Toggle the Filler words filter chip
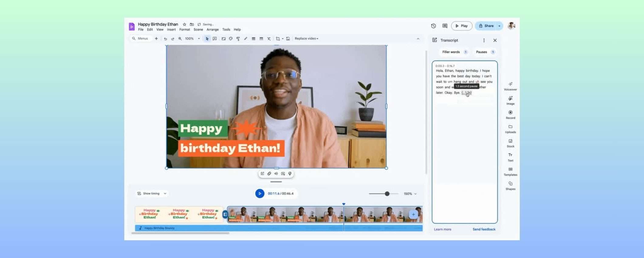The height and width of the screenshot is (258, 644). coord(454,52)
